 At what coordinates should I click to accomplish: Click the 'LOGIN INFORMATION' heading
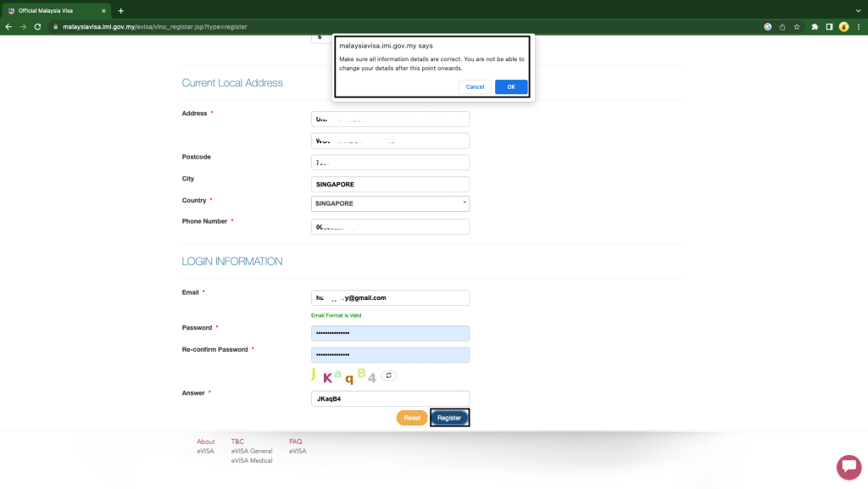point(232,262)
